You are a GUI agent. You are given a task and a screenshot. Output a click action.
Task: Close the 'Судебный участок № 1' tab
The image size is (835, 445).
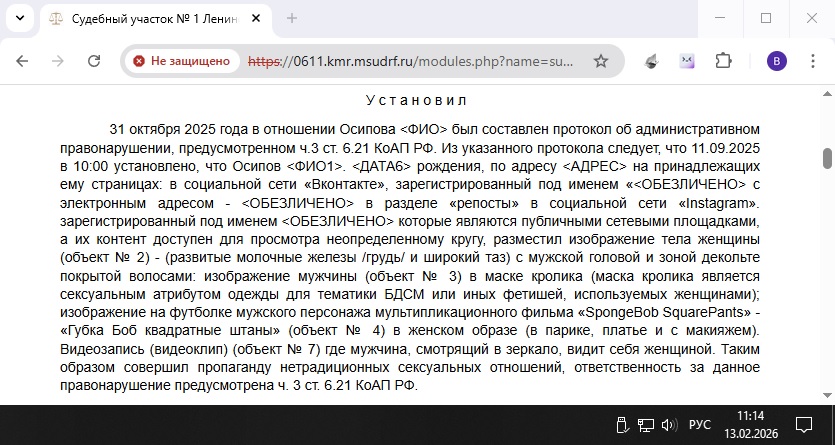255,18
